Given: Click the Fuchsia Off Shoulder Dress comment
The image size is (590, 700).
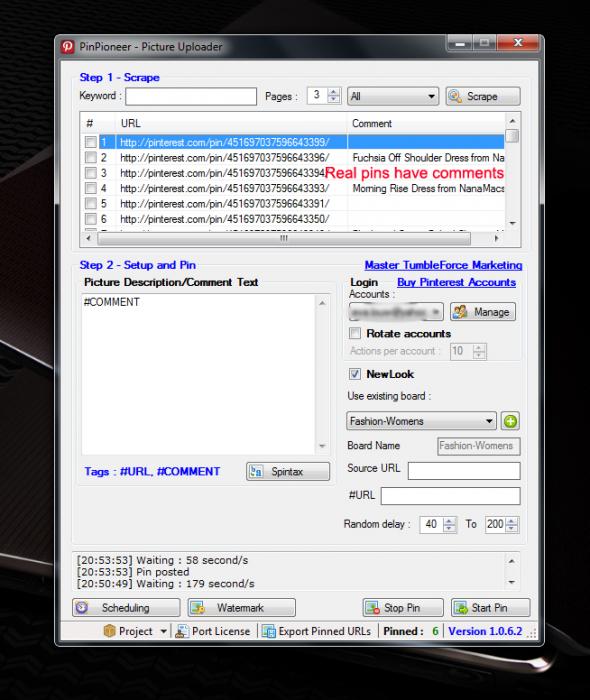Looking at the screenshot, I should pyautogui.click(x=428, y=158).
